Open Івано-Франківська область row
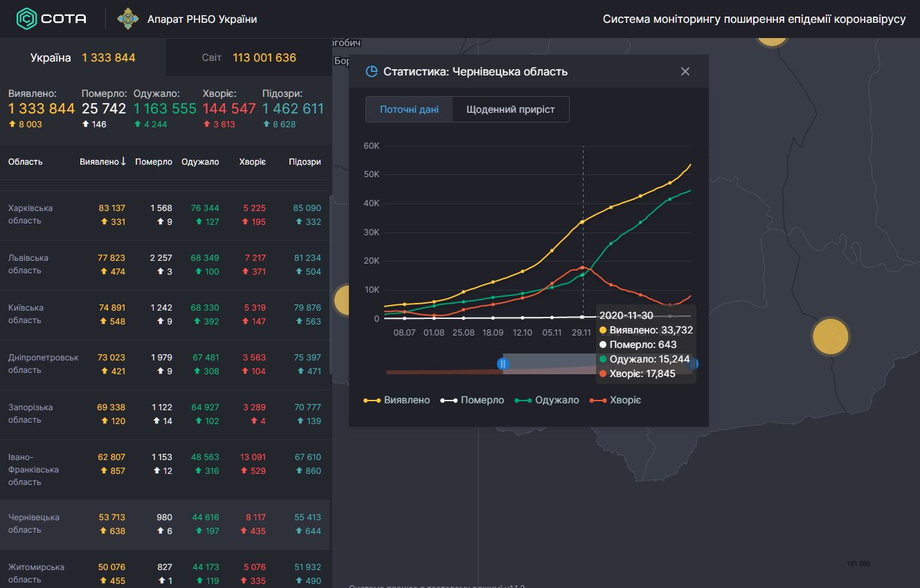 33,469
